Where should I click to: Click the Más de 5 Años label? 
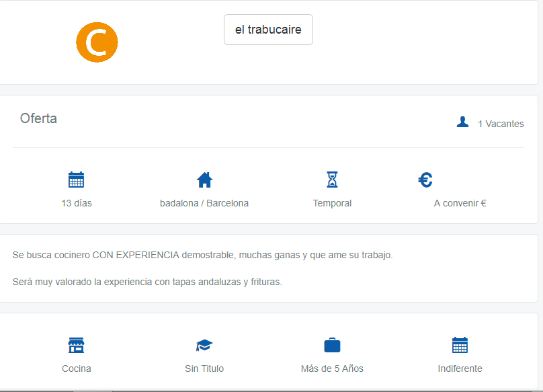pyautogui.click(x=332, y=368)
